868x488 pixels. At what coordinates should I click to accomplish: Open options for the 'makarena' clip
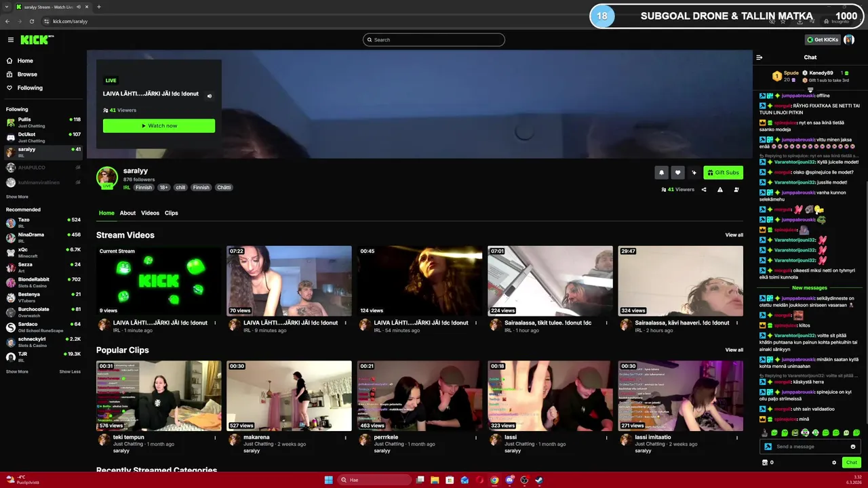(x=346, y=438)
